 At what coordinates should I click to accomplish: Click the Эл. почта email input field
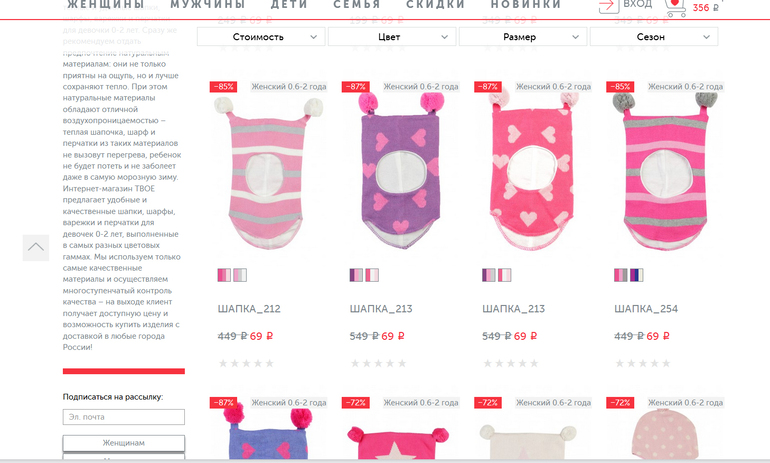124,417
